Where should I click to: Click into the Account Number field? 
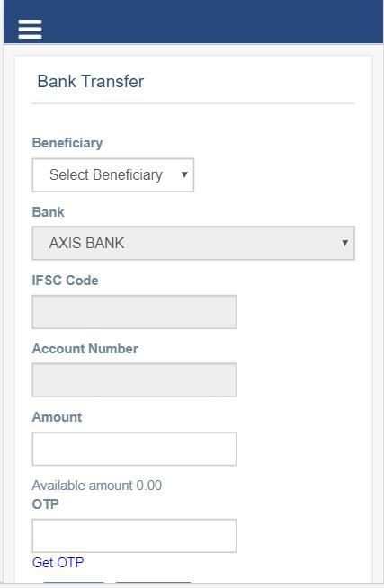point(134,380)
